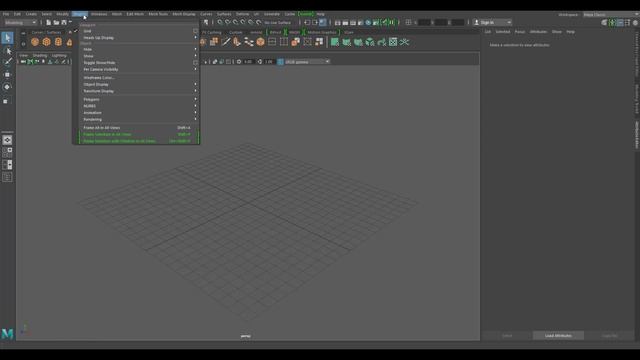Expand the Object Display submenu
The image size is (640, 360).
pyautogui.click(x=138, y=84)
